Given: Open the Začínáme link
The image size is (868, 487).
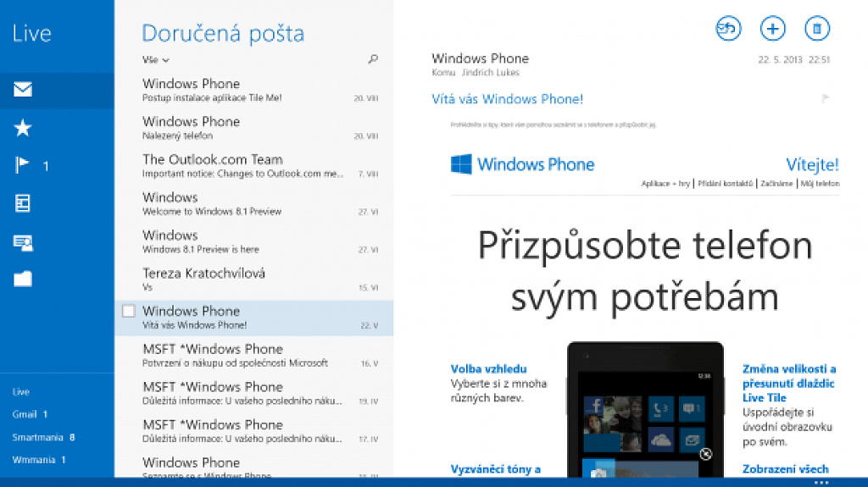Looking at the screenshot, I should point(776,184).
